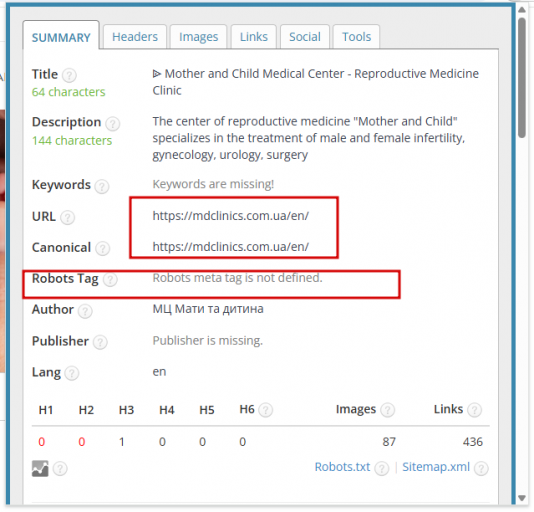Switch to the Images tab
This screenshot has height=512, width=534.
(x=199, y=37)
